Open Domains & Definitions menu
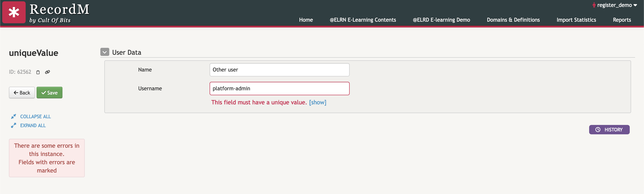644x194 pixels. (x=513, y=20)
